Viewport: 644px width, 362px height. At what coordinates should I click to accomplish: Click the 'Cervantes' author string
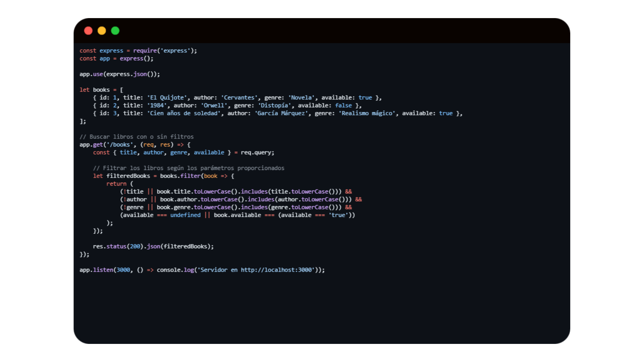coord(239,98)
